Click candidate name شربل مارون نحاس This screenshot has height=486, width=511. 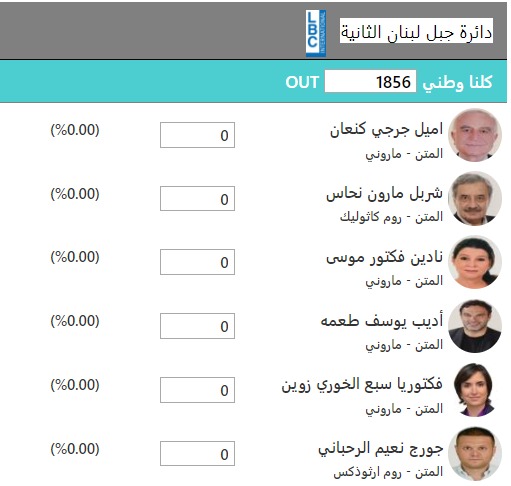[384, 194]
